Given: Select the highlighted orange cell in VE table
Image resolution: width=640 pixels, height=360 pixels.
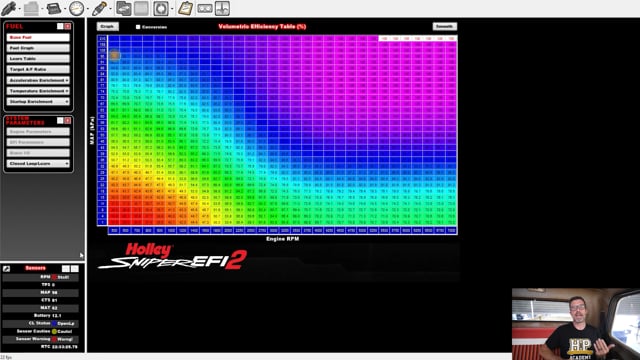Looking at the screenshot, I should 114,55.
